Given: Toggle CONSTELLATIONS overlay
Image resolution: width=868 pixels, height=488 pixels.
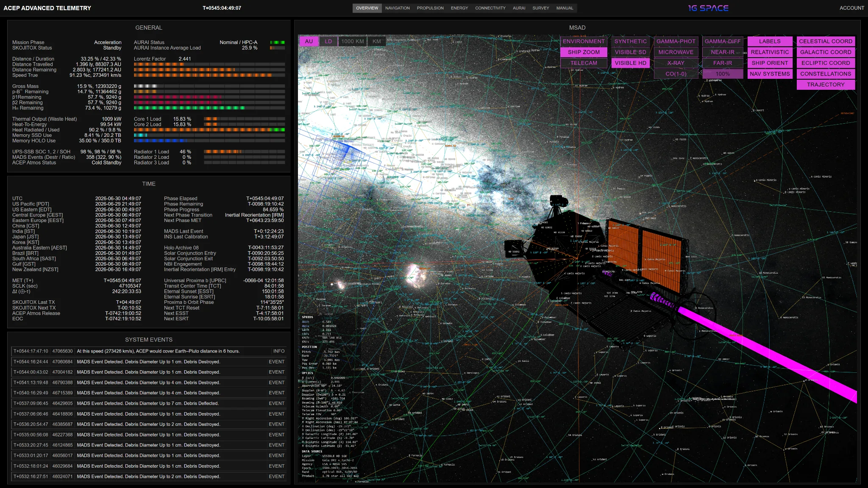Looking at the screenshot, I should click(826, 74).
